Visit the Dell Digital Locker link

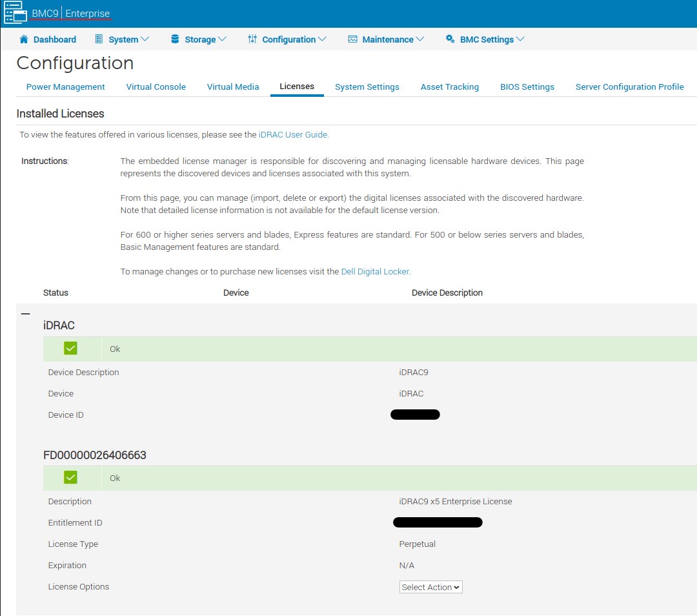point(375,271)
